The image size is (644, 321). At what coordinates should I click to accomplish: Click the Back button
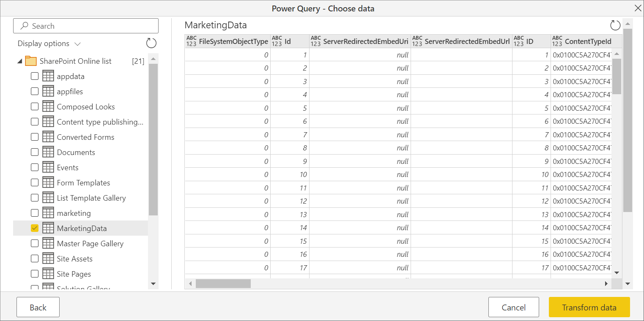tap(38, 307)
